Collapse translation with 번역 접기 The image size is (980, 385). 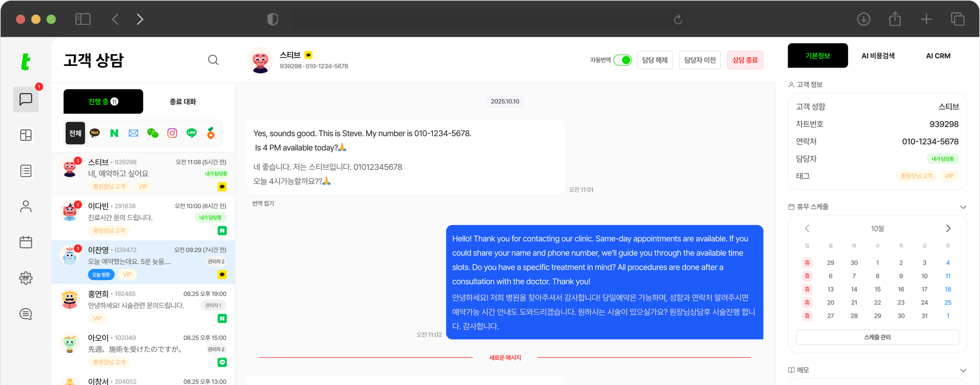coord(263,203)
